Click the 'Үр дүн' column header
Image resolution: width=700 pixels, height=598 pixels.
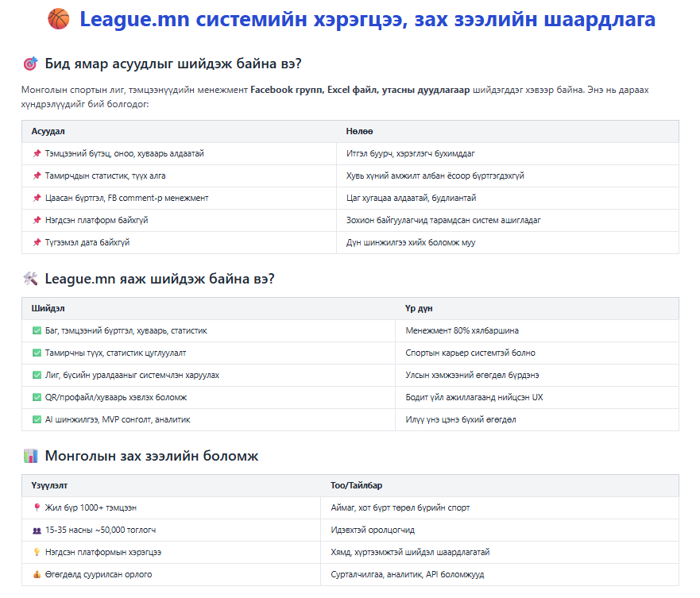(419, 308)
